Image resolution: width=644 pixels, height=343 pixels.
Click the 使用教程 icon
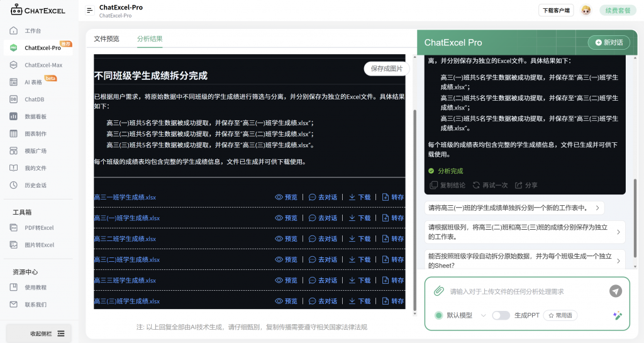[14, 287]
